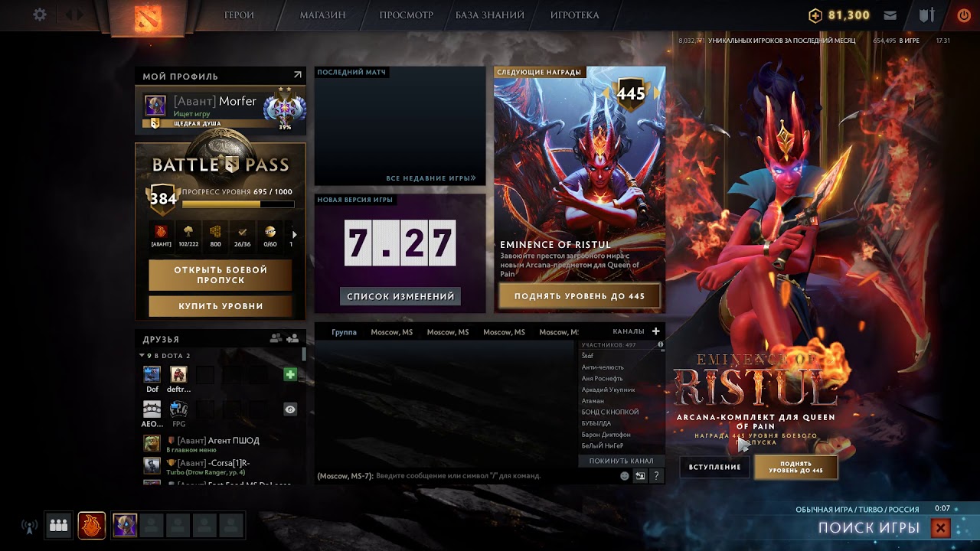The image size is (980, 551).
Task: Click Morfer's profile avatar
Action: click(155, 106)
